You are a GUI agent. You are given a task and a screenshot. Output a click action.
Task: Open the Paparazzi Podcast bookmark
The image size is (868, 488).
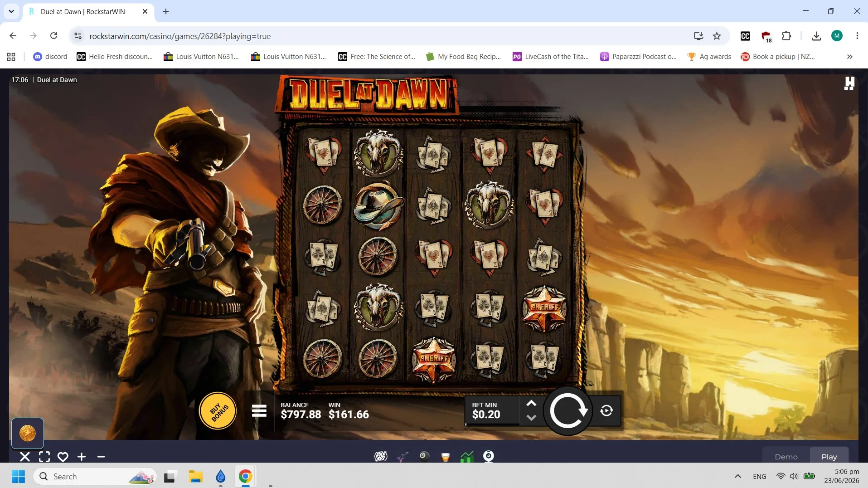pos(638,57)
